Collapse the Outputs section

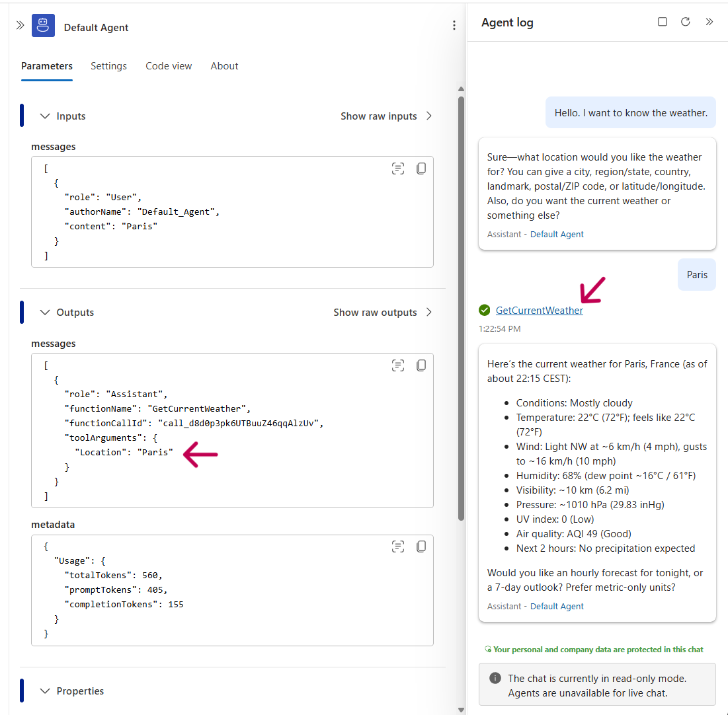click(x=44, y=312)
